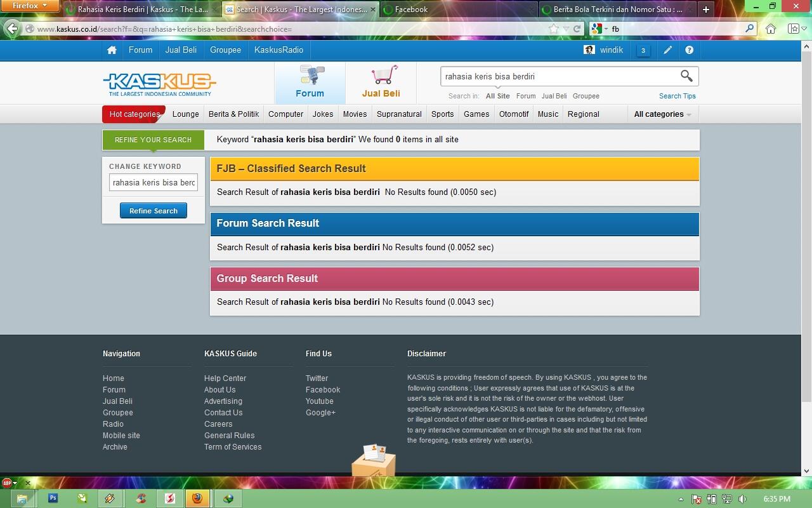This screenshot has width=812, height=508.
Task: Close the add-on bar with the X
Action: (x=27, y=483)
